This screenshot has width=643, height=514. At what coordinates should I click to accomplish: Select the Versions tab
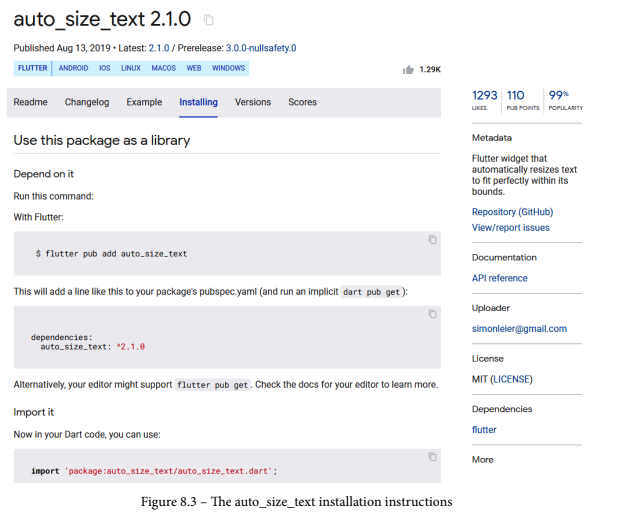(x=253, y=102)
